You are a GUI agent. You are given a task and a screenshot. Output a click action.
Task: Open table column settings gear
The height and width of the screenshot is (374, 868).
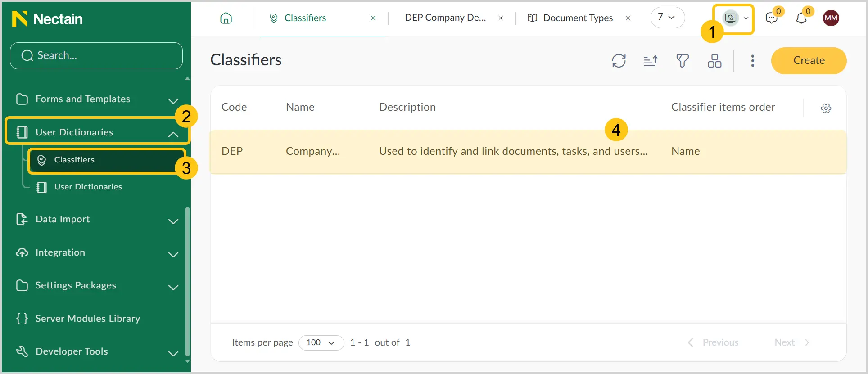pyautogui.click(x=826, y=108)
